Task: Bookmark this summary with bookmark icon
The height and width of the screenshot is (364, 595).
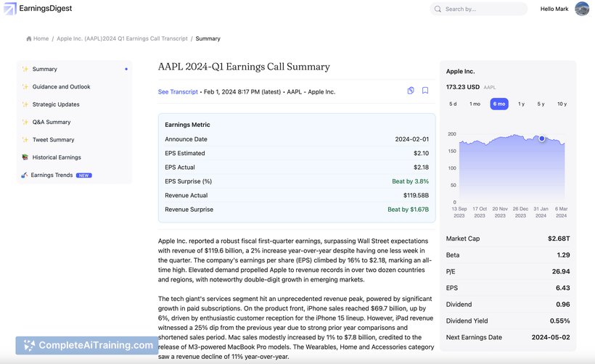Action: pyautogui.click(x=425, y=90)
